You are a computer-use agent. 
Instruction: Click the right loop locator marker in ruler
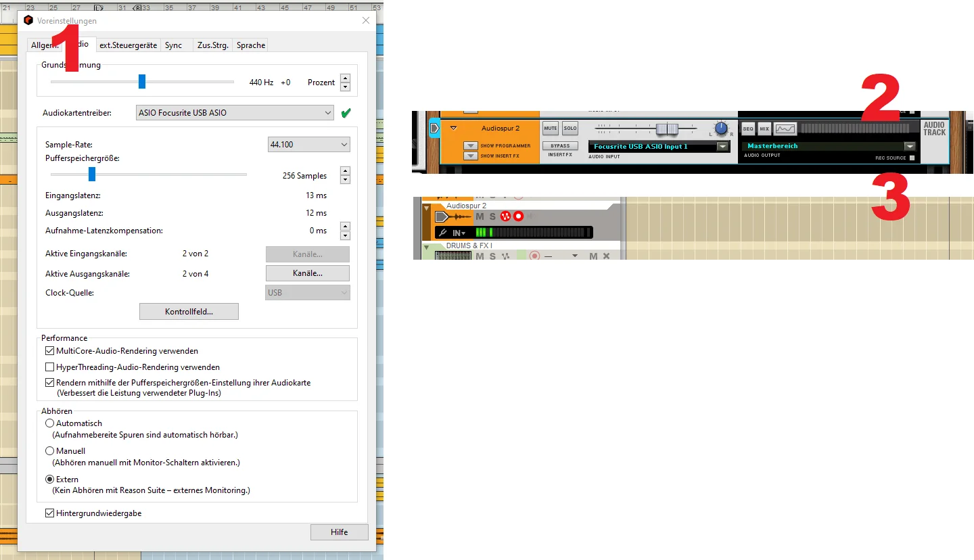(137, 8)
